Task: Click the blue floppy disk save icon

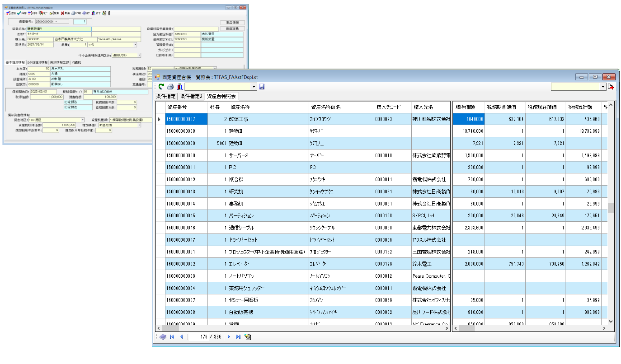Action: click(262, 87)
